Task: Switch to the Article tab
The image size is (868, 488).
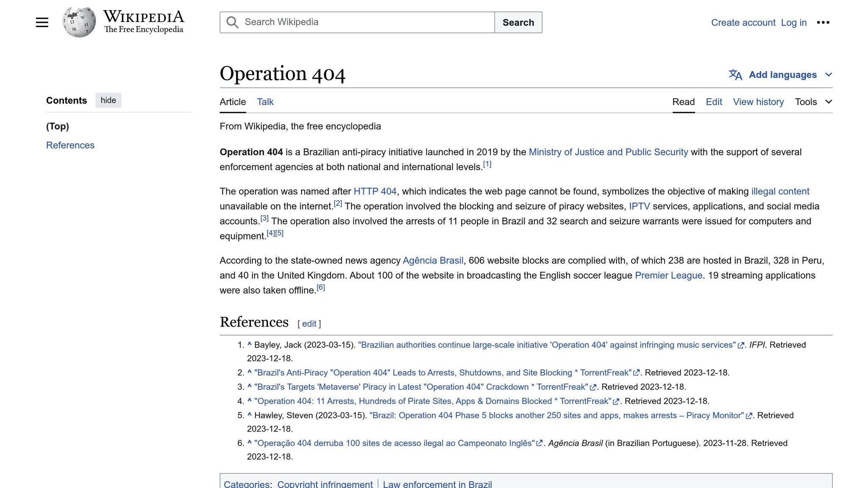Action: coord(233,102)
